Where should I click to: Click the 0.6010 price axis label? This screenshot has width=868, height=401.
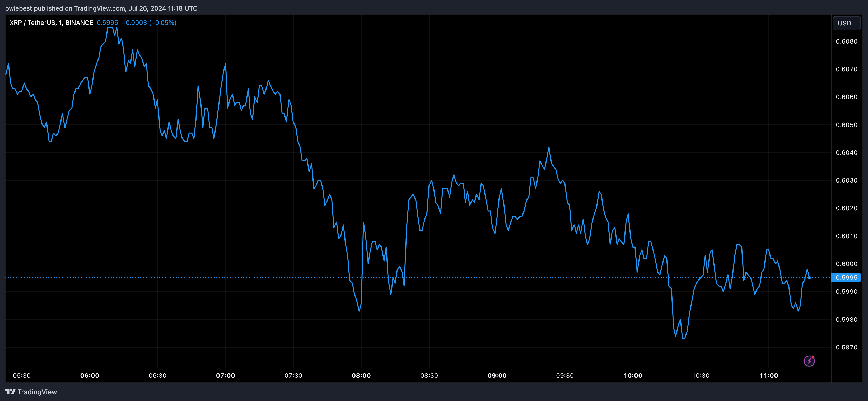[x=846, y=236]
